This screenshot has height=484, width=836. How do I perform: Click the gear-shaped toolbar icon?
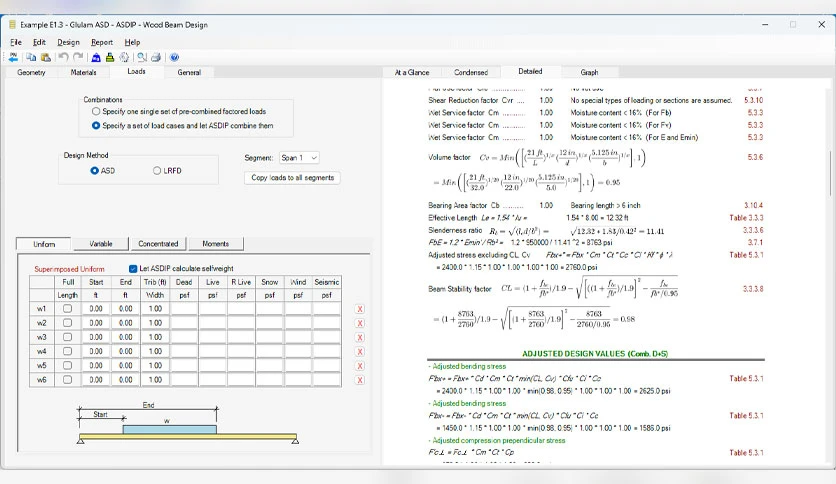pyautogui.click(x=124, y=57)
